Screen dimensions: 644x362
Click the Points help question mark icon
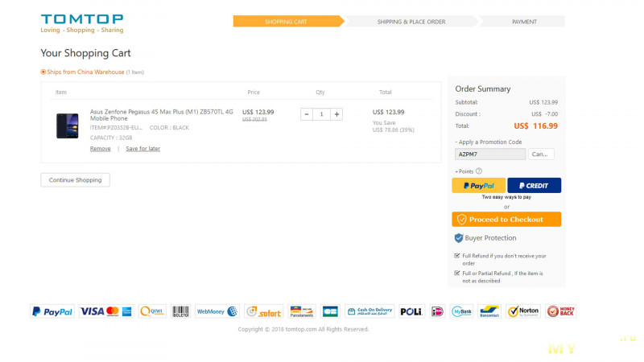pyautogui.click(x=479, y=171)
